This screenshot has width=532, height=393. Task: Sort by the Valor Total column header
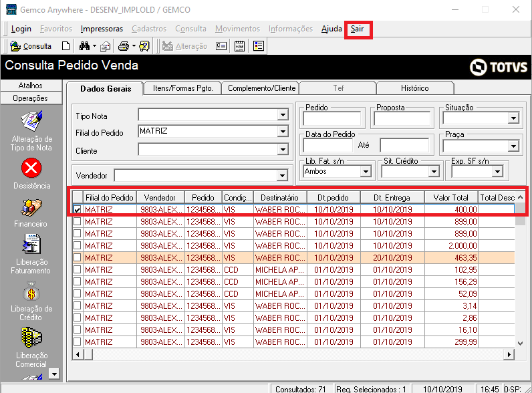pos(451,198)
